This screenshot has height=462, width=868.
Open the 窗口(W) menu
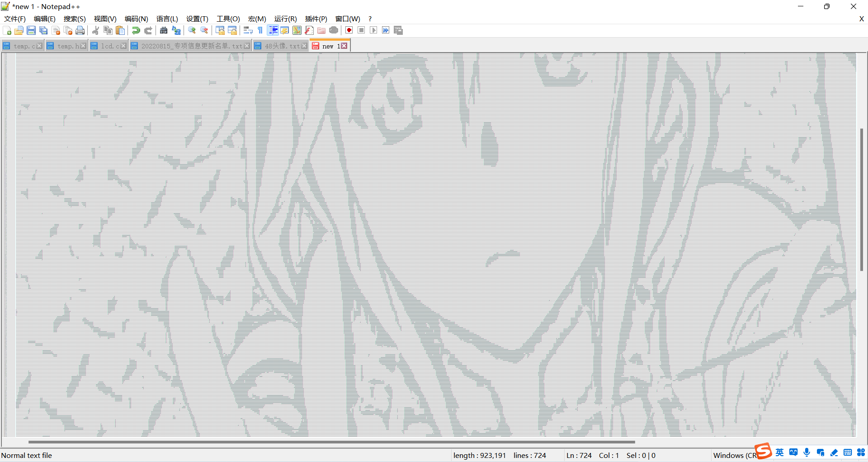point(348,19)
